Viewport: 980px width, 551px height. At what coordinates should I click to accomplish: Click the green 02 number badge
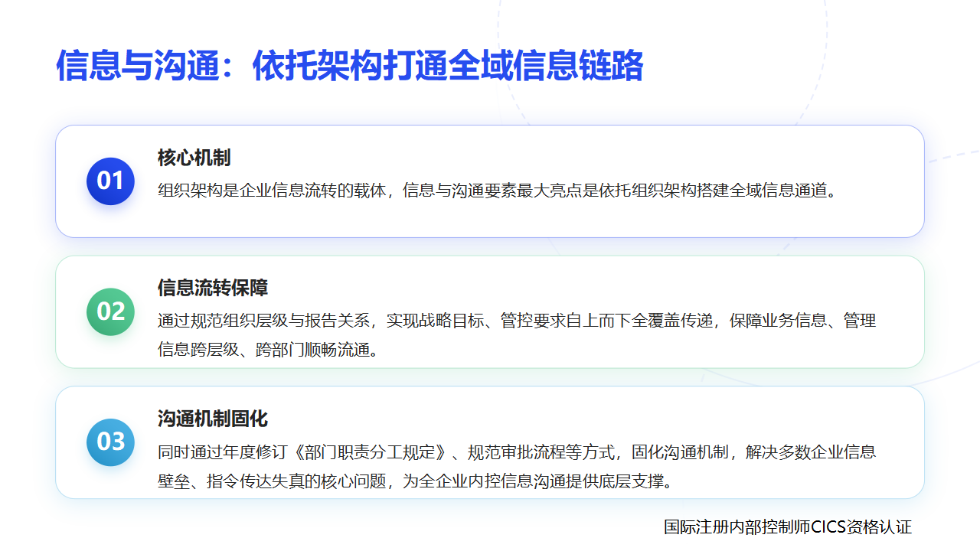[110, 311]
